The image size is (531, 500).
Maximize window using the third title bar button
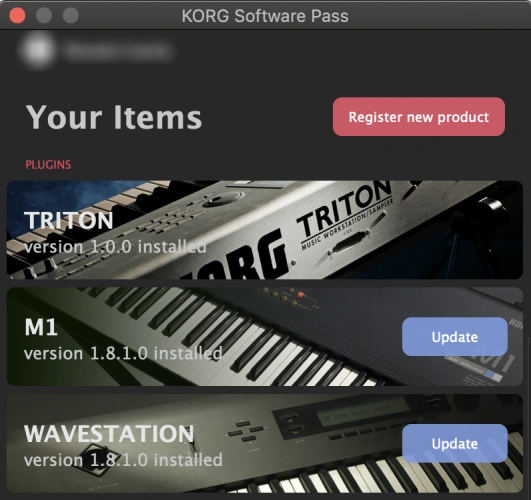pyautogui.click(x=71, y=15)
